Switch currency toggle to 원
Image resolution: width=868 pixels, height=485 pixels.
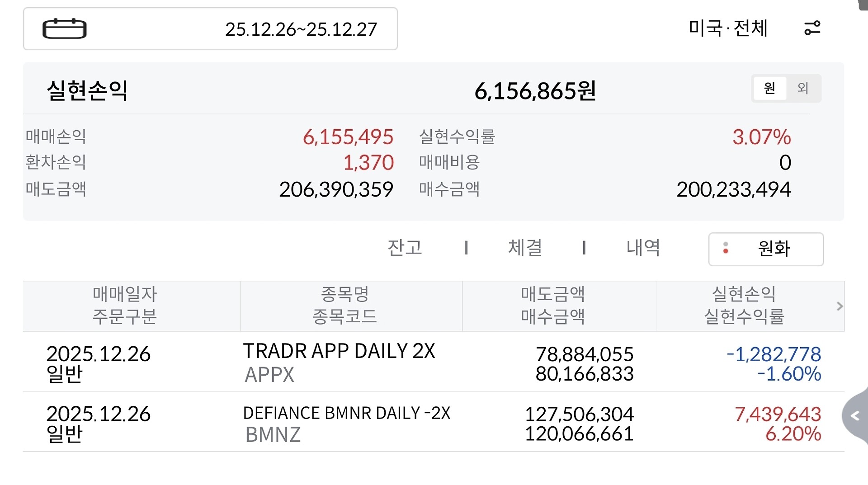point(769,88)
